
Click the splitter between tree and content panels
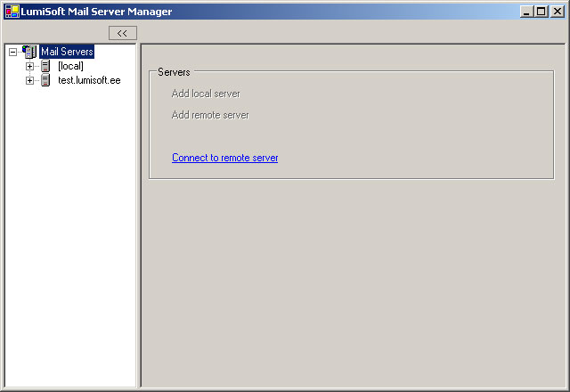[138, 214]
